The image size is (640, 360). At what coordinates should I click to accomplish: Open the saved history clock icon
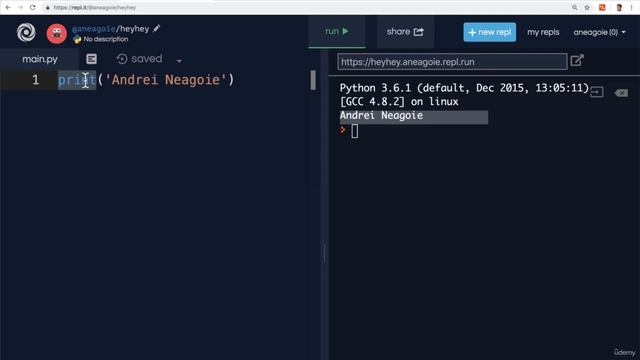[x=122, y=59]
